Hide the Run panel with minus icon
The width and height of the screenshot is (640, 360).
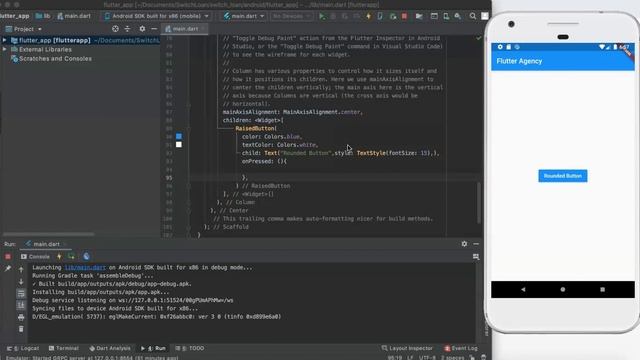pos(476,244)
